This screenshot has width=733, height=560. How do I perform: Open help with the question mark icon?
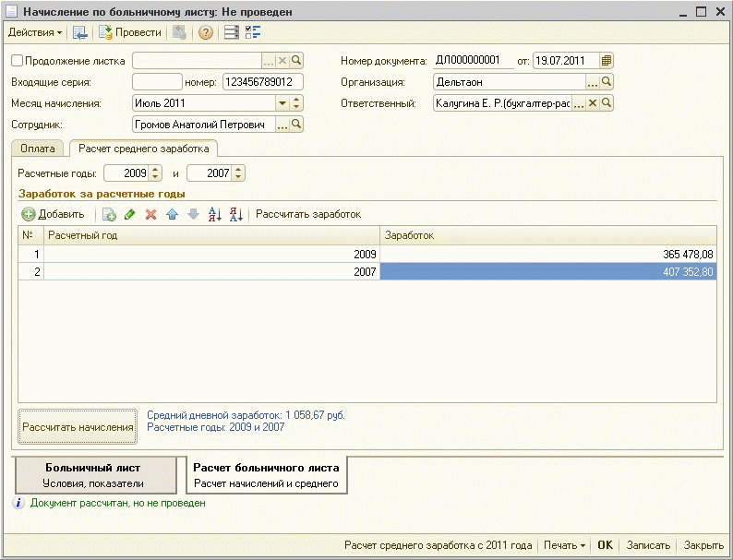pos(205,32)
